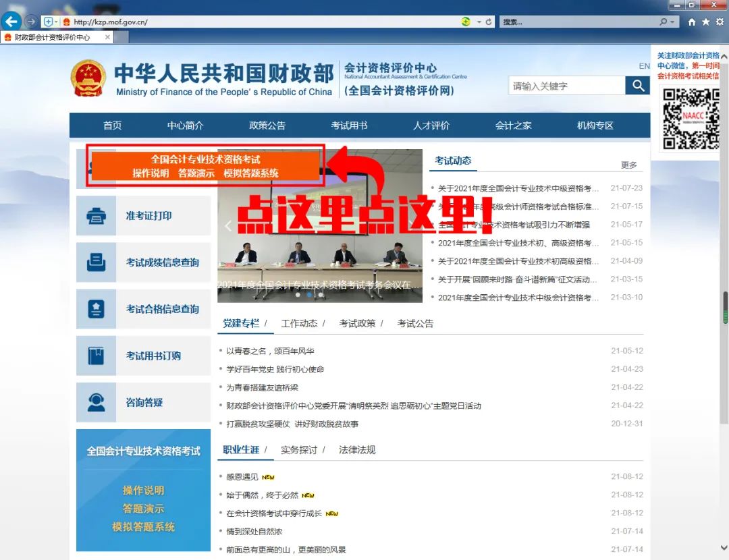Switch to the 职业生涯 tab
The image size is (729, 560).
pyautogui.click(x=241, y=450)
